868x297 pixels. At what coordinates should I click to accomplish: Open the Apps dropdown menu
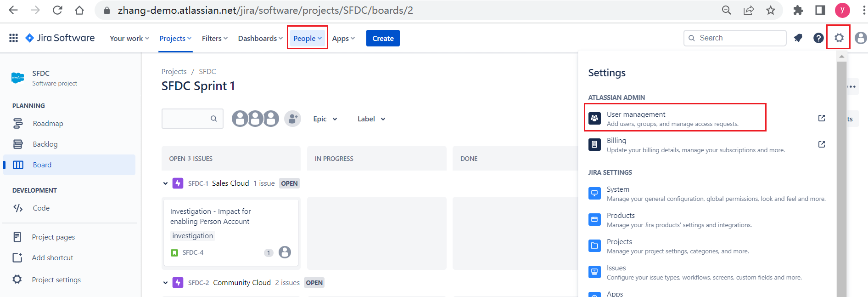coord(343,38)
